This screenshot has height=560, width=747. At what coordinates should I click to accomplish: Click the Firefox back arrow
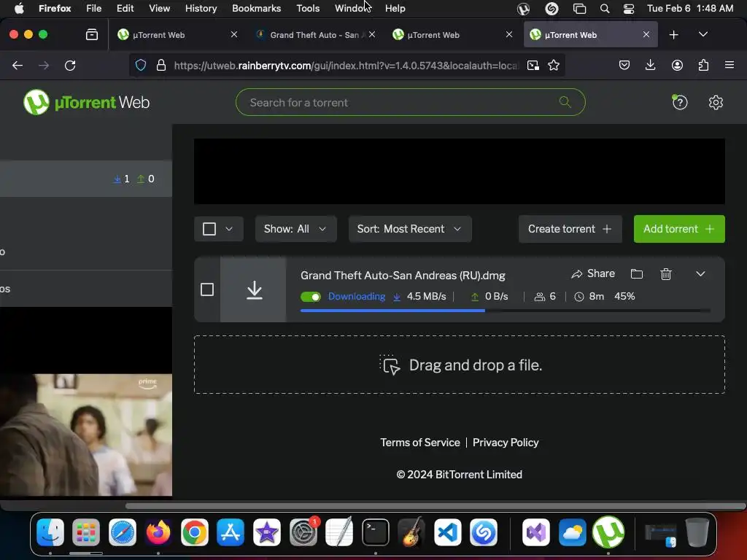point(18,65)
